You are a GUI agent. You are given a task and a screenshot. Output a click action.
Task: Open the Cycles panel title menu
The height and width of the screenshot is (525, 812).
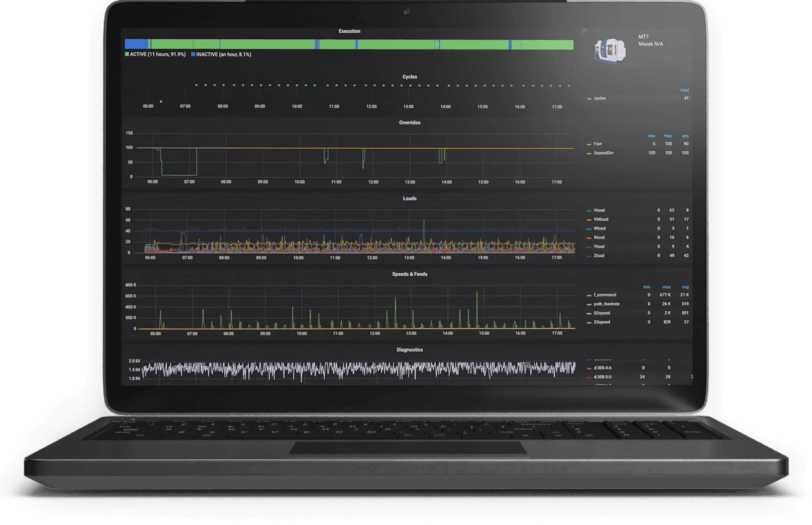pyautogui.click(x=409, y=77)
